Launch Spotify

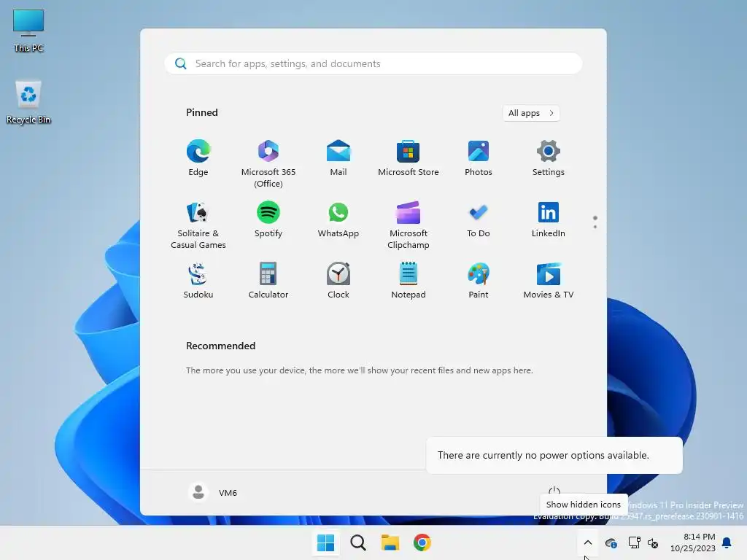coord(268,220)
